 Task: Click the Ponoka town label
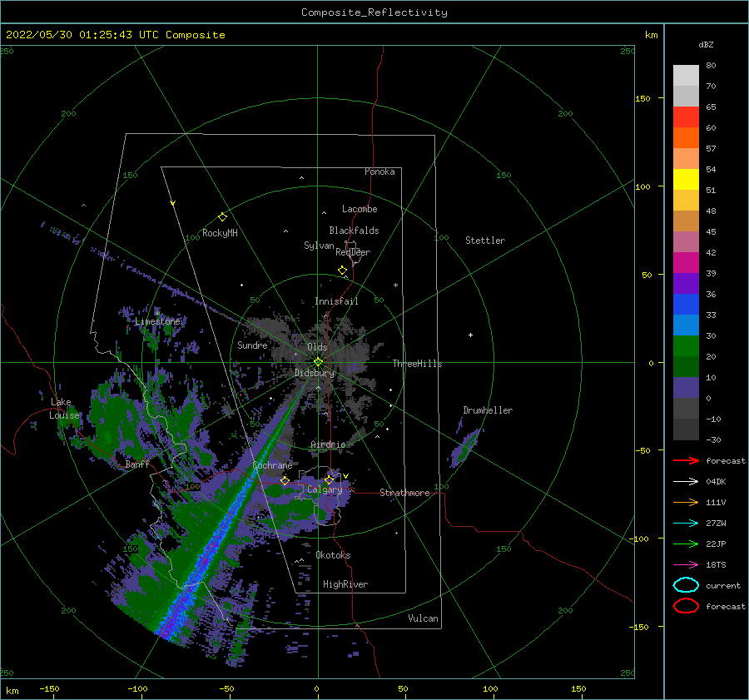(x=379, y=171)
